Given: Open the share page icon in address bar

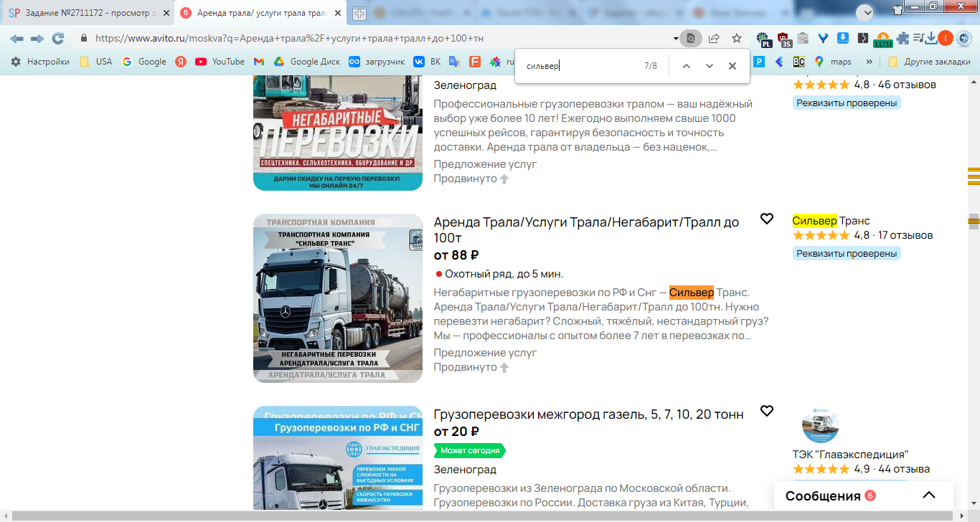Looking at the screenshot, I should [x=714, y=39].
